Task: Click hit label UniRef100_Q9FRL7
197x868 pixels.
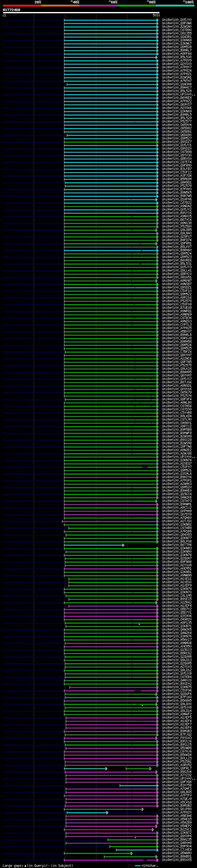Action: (x=176, y=768)
